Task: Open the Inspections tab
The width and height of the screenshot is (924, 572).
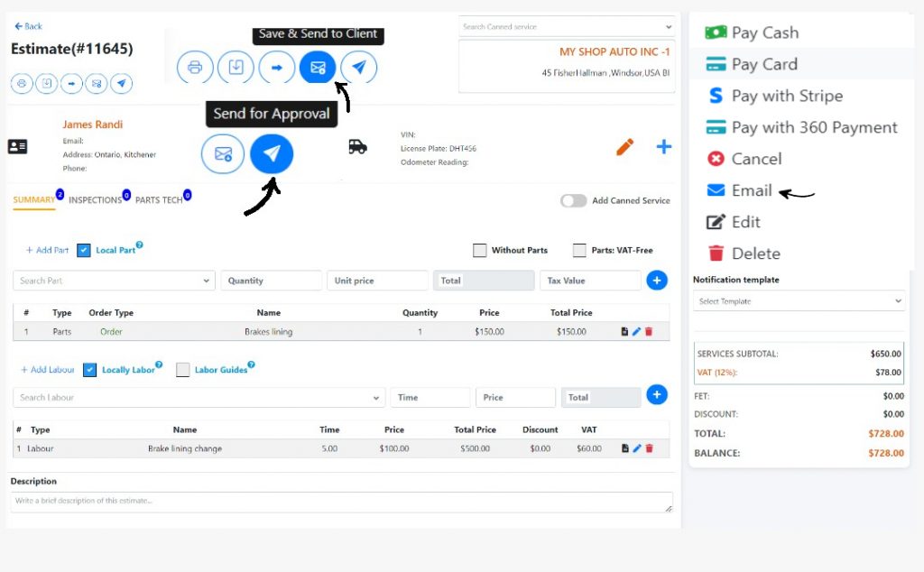Action: tap(95, 200)
